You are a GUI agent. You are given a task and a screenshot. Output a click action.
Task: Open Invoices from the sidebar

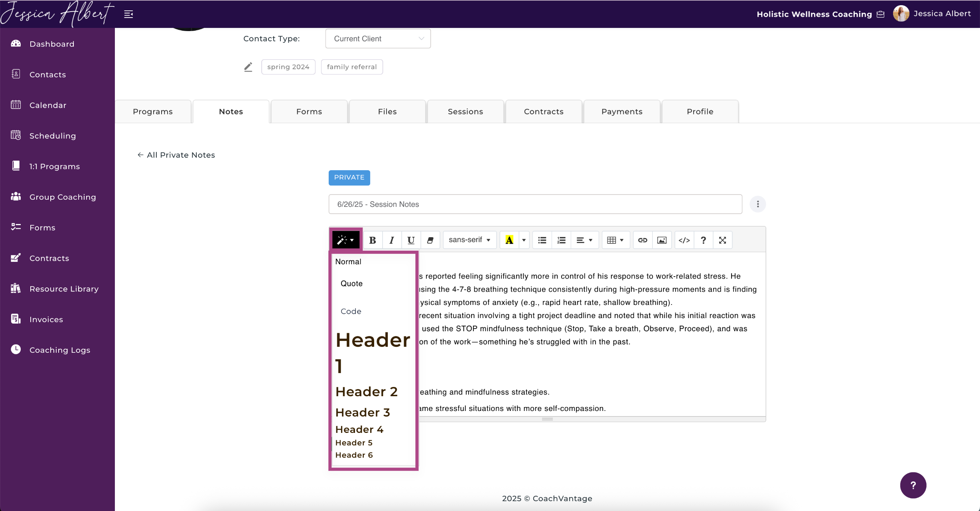coord(46,320)
